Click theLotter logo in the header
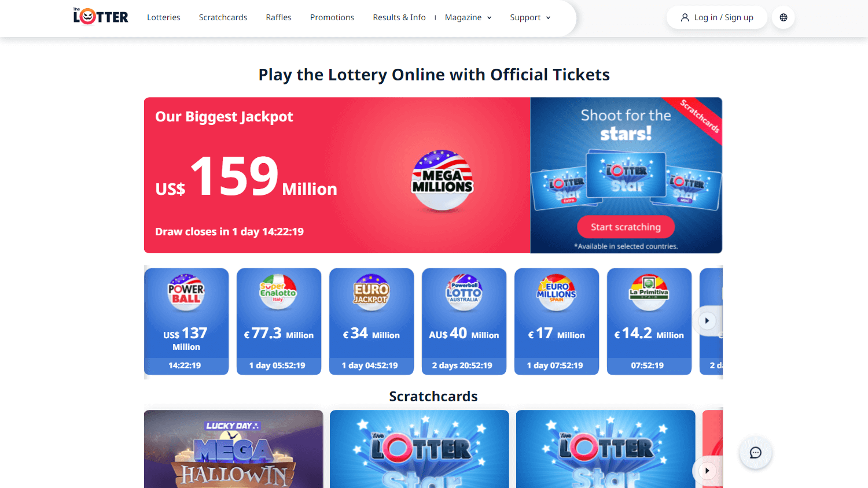Screen dimensions: 868x488 [101, 17]
